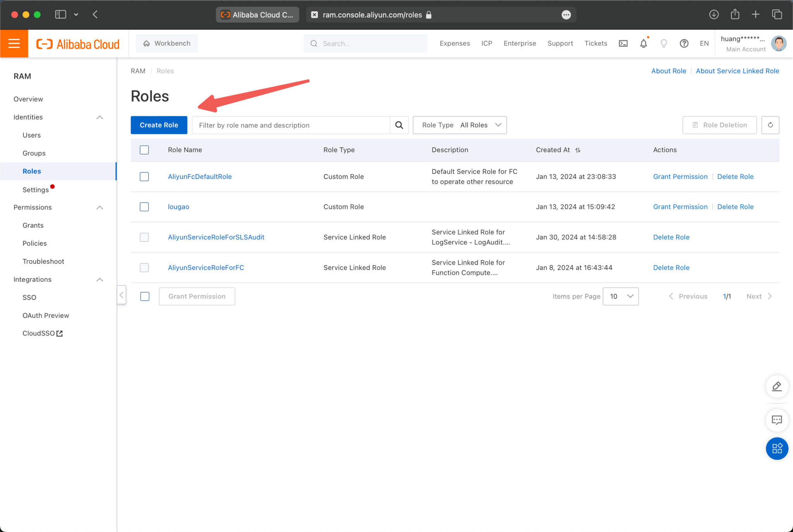Check the AliyunServiceRoleForFC row checkbox

pos(144,268)
